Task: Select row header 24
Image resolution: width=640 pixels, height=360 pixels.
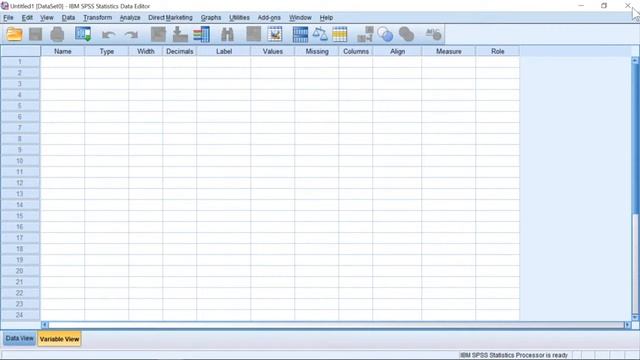Action: coord(20,315)
